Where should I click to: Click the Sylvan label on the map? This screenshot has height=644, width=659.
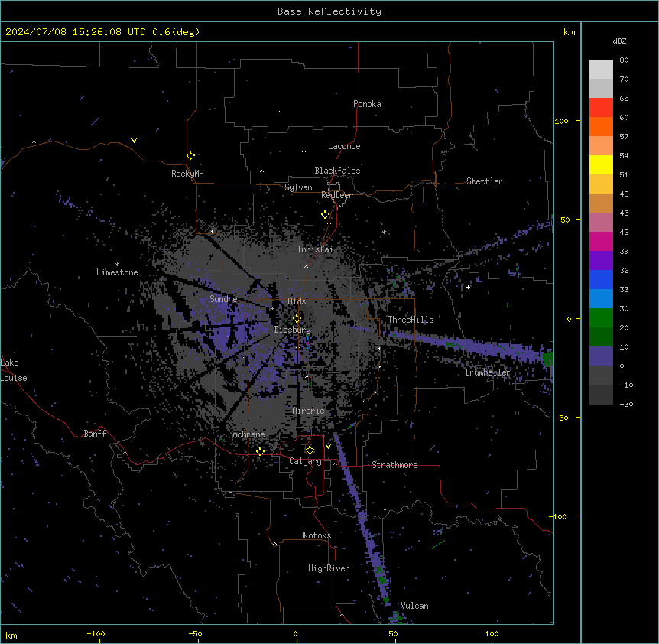tap(298, 187)
